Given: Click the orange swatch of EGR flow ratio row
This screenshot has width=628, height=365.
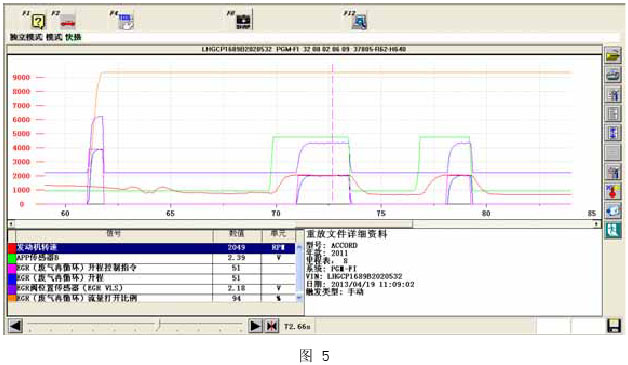Looking at the screenshot, I should [12, 298].
